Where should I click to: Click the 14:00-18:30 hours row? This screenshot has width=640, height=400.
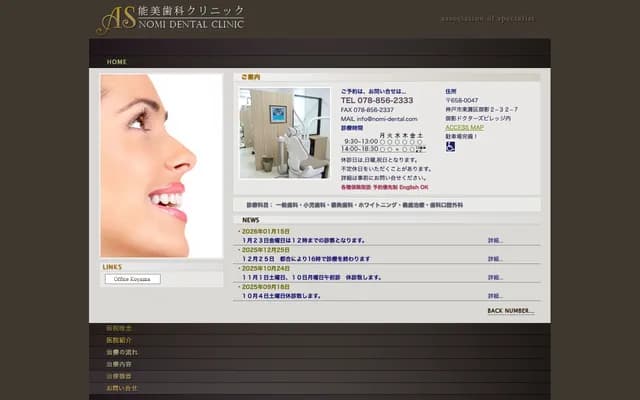[x=383, y=149]
